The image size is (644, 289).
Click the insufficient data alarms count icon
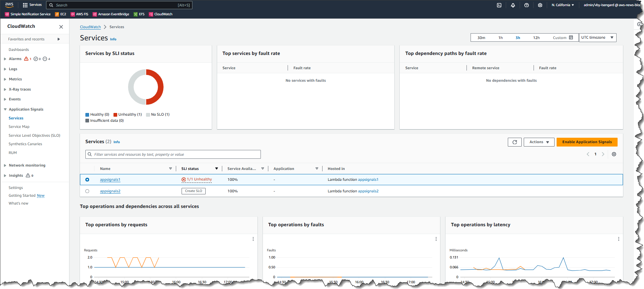[x=46, y=59]
